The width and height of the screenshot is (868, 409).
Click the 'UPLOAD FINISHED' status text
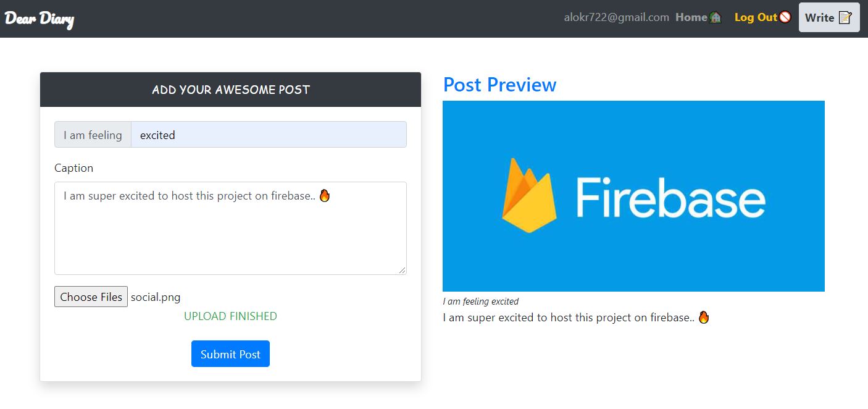(x=230, y=316)
